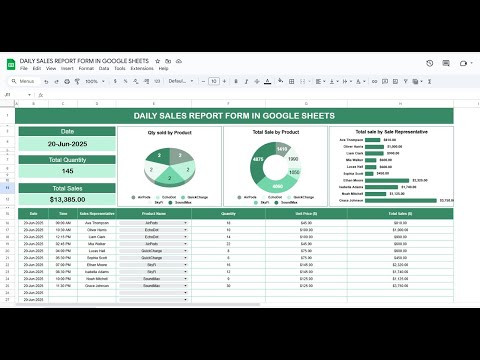Insert a chart
480x360 pixels.
(395, 81)
